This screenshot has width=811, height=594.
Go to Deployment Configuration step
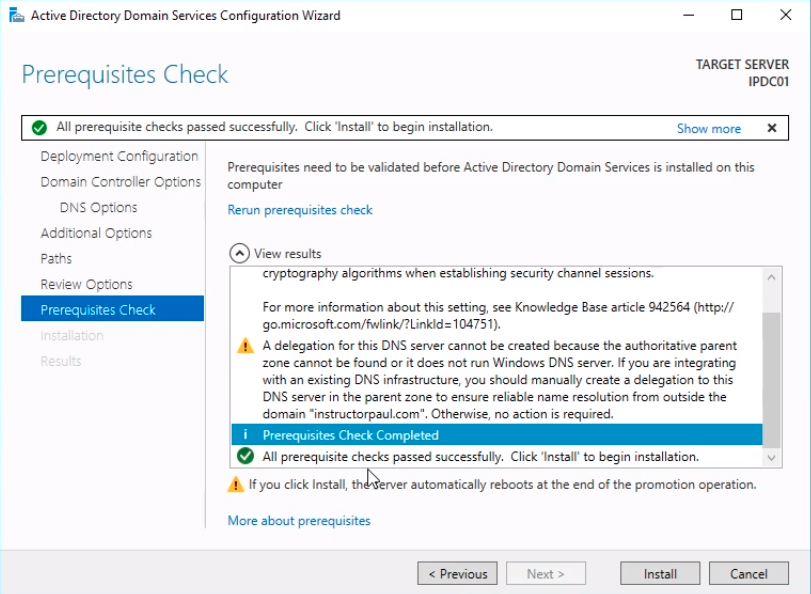click(x=119, y=156)
